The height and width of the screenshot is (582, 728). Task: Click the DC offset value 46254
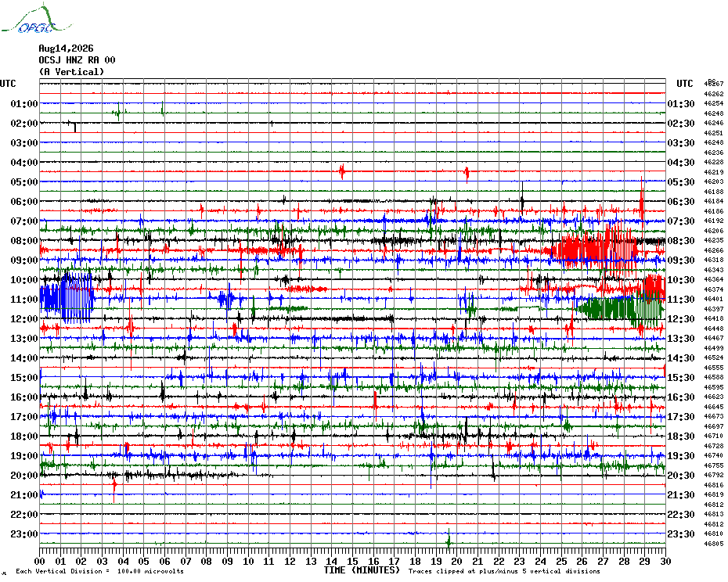(714, 103)
